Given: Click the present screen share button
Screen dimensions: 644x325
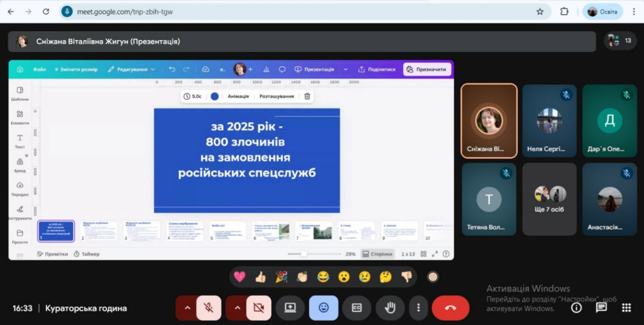Looking at the screenshot, I should 290,308.
